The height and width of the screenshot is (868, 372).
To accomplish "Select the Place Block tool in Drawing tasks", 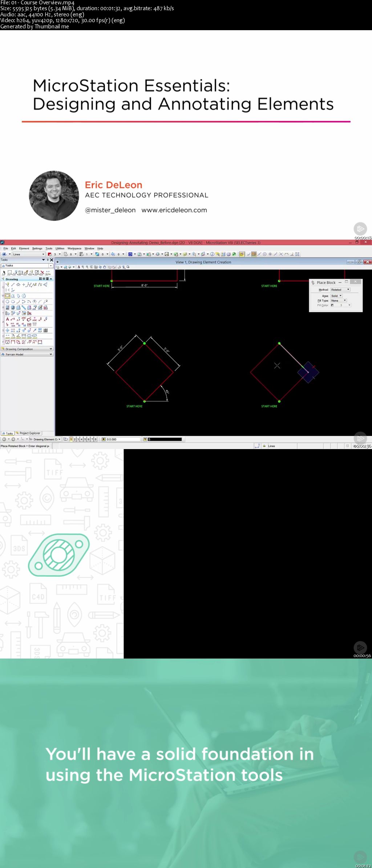I will coord(7,296).
